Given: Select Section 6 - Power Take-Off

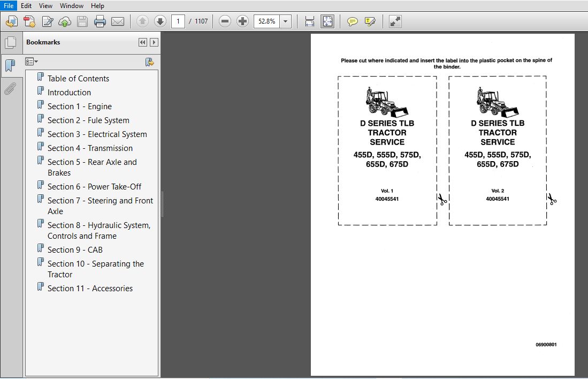Looking at the screenshot, I should (95, 186).
